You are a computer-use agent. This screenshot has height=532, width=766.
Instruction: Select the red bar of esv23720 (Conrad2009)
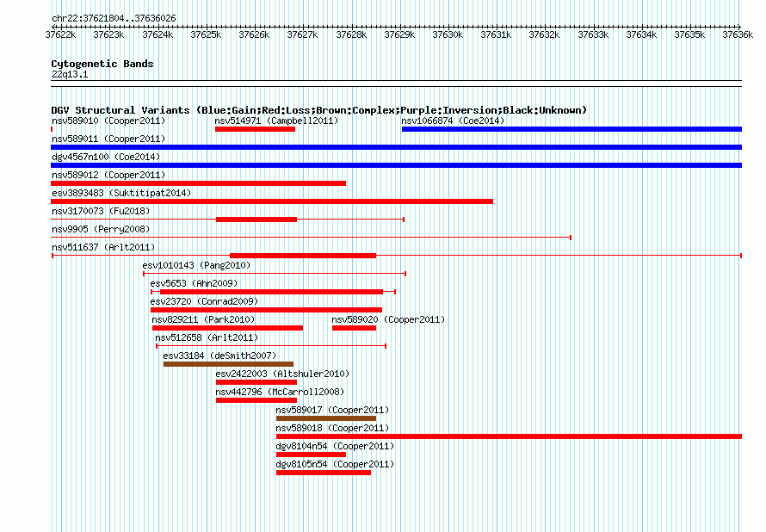pos(266,310)
